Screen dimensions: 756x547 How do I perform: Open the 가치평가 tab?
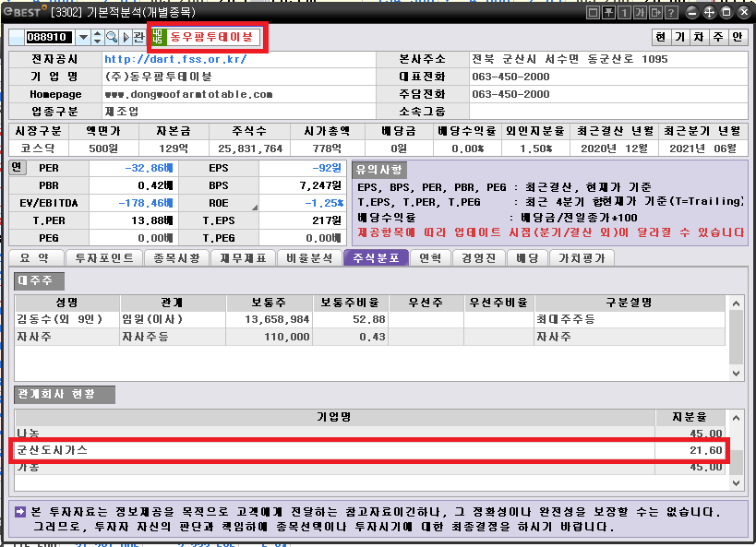click(x=582, y=258)
